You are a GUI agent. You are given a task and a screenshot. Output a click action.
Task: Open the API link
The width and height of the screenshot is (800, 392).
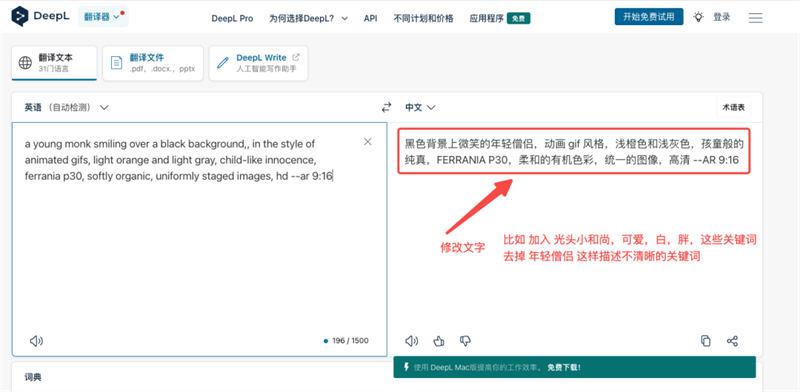[x=370, y=18]
